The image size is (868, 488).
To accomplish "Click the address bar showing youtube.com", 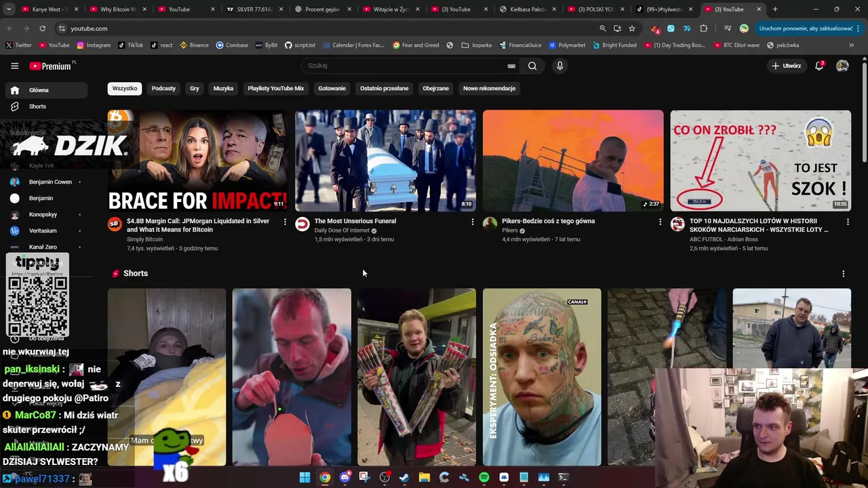I will click(325, 28).
